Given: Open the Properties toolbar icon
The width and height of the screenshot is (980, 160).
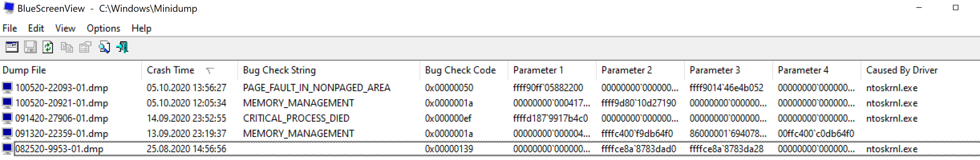Looking at the screenshot, I should 85,47.
